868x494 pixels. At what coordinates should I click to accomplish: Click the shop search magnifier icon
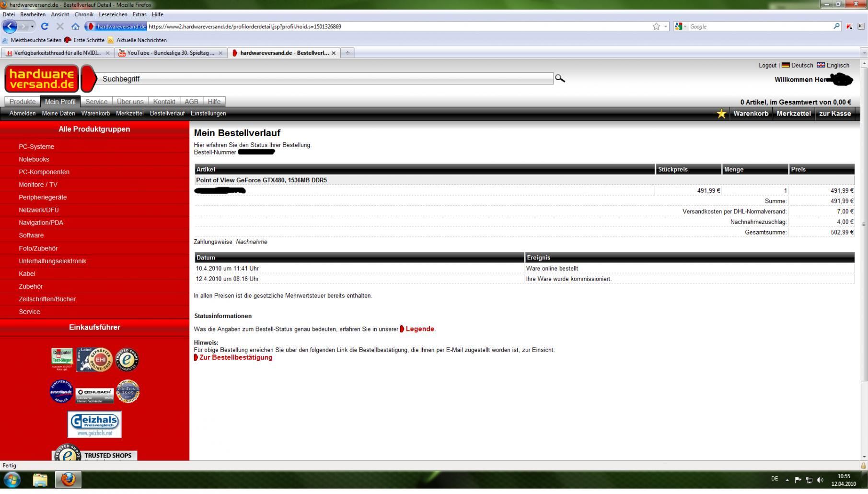point(560,78)
